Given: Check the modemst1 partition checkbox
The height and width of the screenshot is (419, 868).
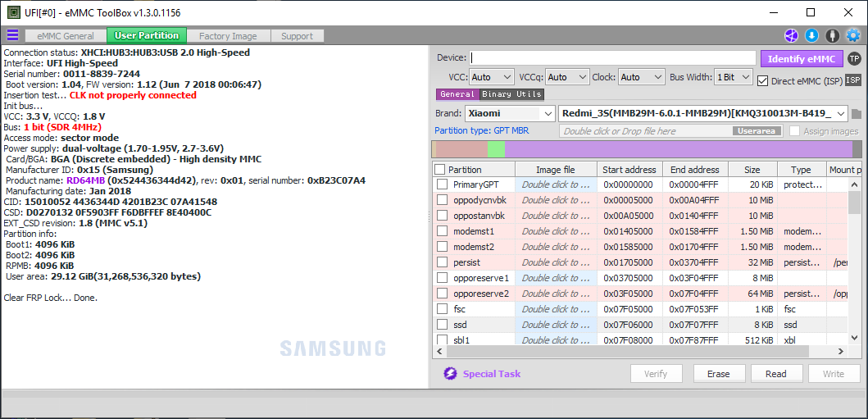Looking at the screenshot, I should coord(442,230).
